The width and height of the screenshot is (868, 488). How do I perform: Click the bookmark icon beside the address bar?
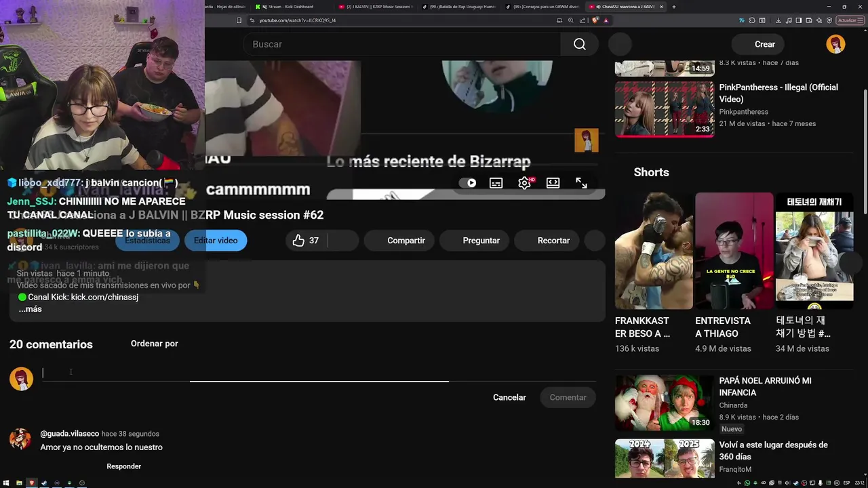tap(239, 20)
